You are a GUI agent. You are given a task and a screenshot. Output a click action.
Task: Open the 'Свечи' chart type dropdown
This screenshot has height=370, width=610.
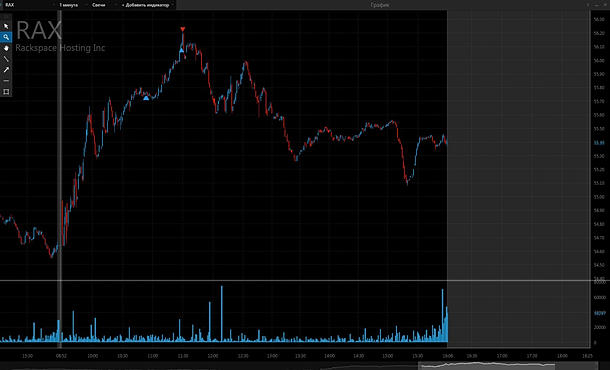pyautogui.click(x=99, y=5)
